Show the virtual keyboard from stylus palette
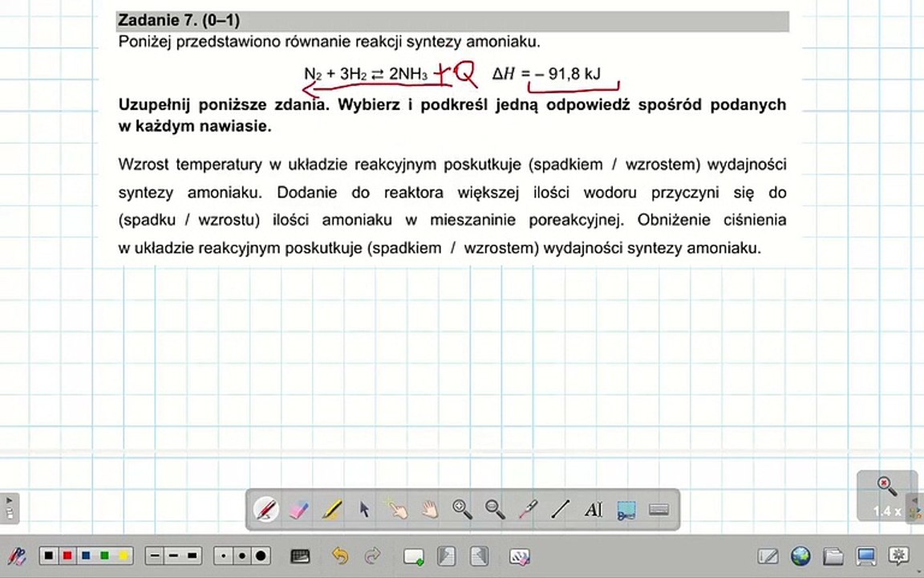 (659, 509)
